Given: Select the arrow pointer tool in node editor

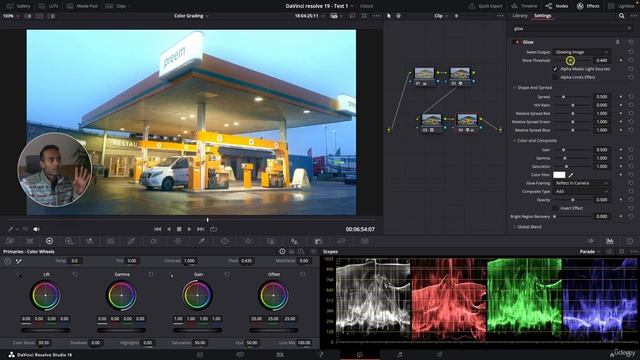Looking at the screenshot, I should point(389,16).
